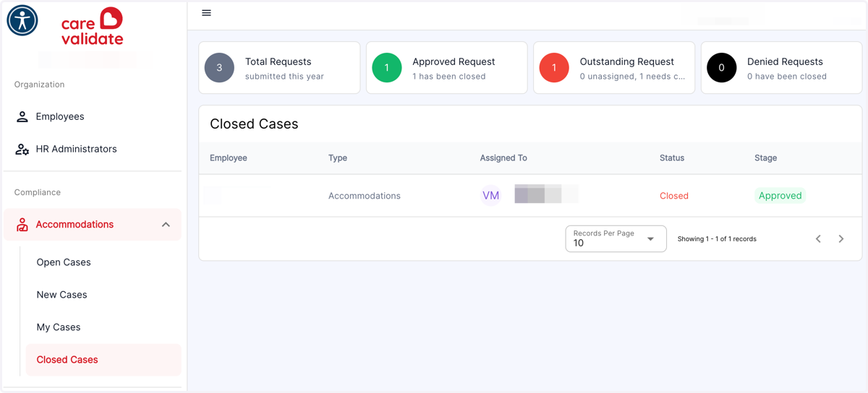The image size is (868, 393).
Task: Collapse the Accommodations menu chevron
Action: coord(166,225)
